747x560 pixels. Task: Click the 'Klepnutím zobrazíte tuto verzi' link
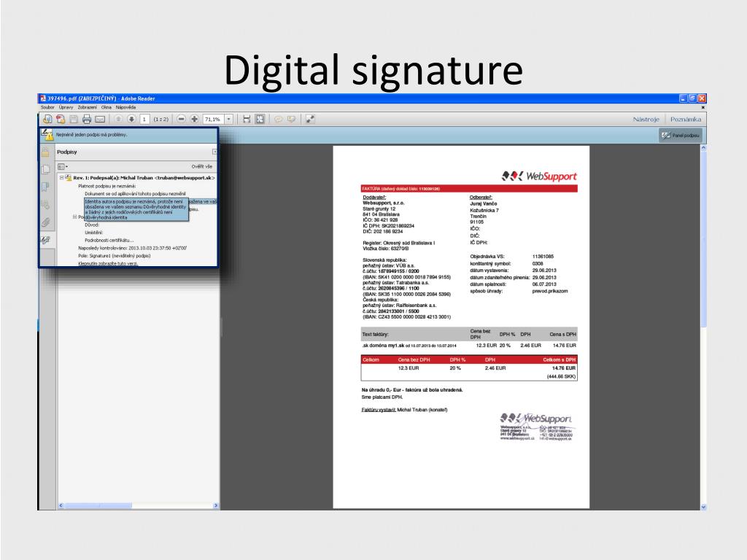(x=108, y=263)
